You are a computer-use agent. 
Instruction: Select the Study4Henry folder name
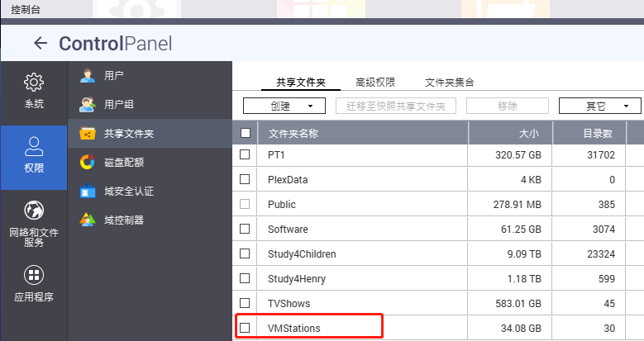tap(297, 279)
